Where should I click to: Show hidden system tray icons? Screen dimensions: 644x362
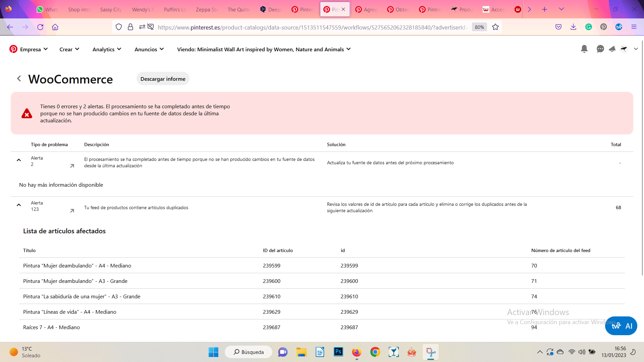coord(540,352)
